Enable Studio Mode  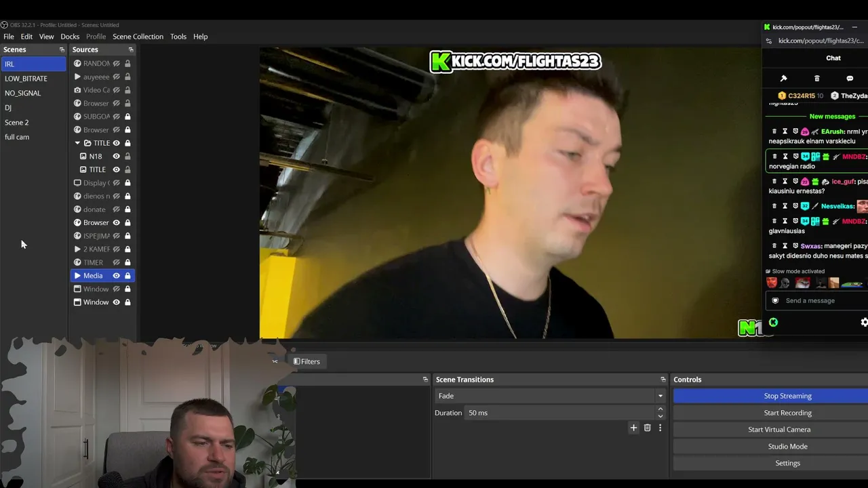787,447
